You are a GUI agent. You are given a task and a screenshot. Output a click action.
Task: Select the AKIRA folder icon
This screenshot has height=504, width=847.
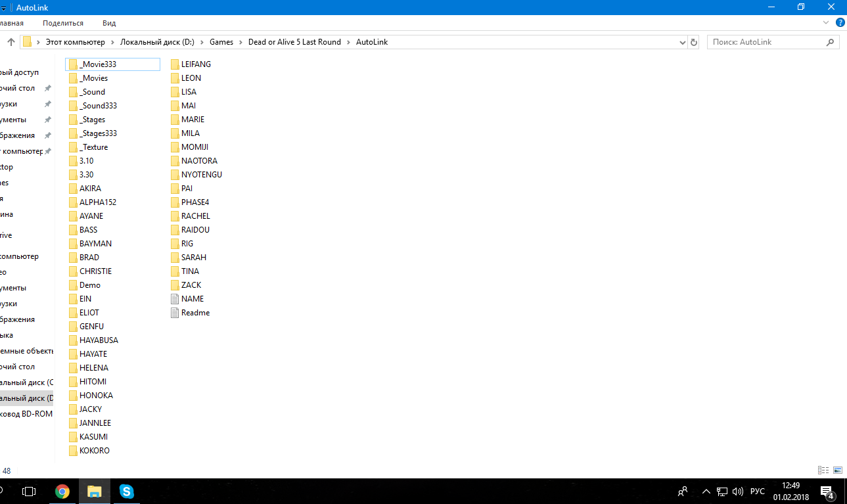pos(73,189)
